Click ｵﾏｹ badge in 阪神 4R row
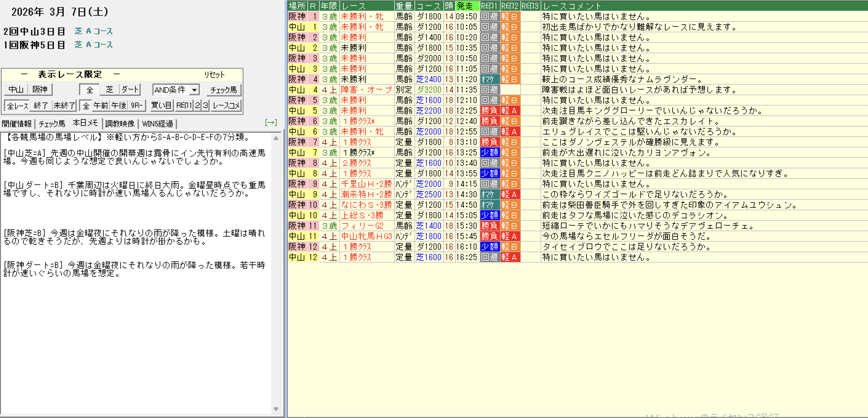Image resolution: width=868 pixels, height=418 pixels. click(490, 79)
